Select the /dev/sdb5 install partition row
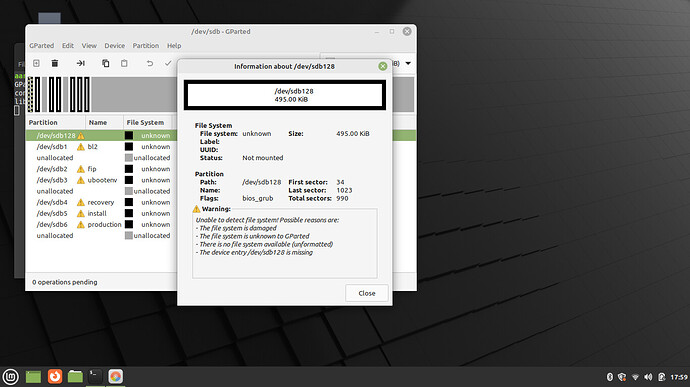 click(x=101, y=213)
